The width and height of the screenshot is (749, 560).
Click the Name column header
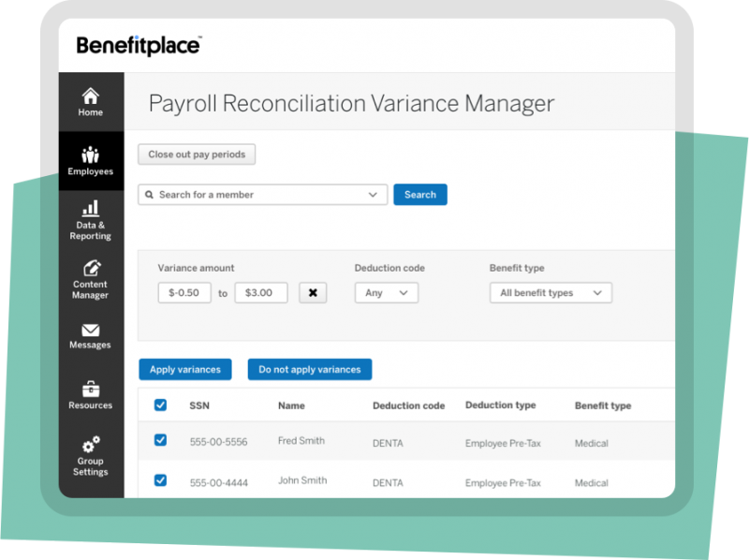click(291, 405)
